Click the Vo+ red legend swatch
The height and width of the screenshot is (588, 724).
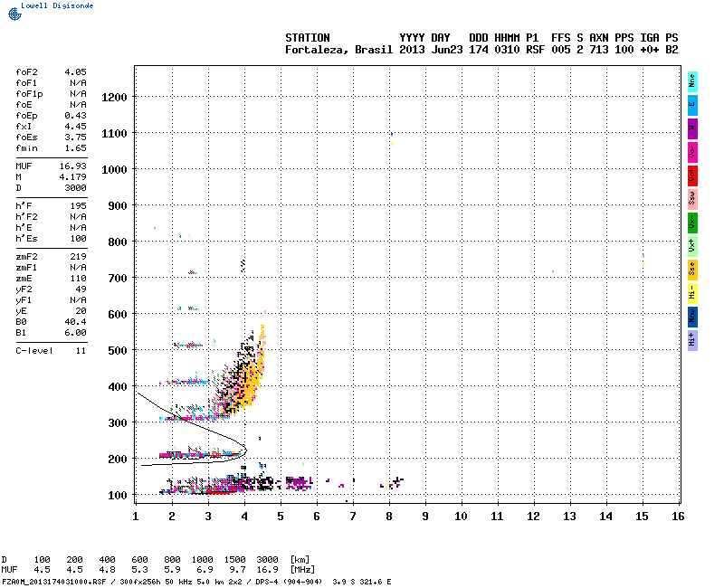click(692, 175)
